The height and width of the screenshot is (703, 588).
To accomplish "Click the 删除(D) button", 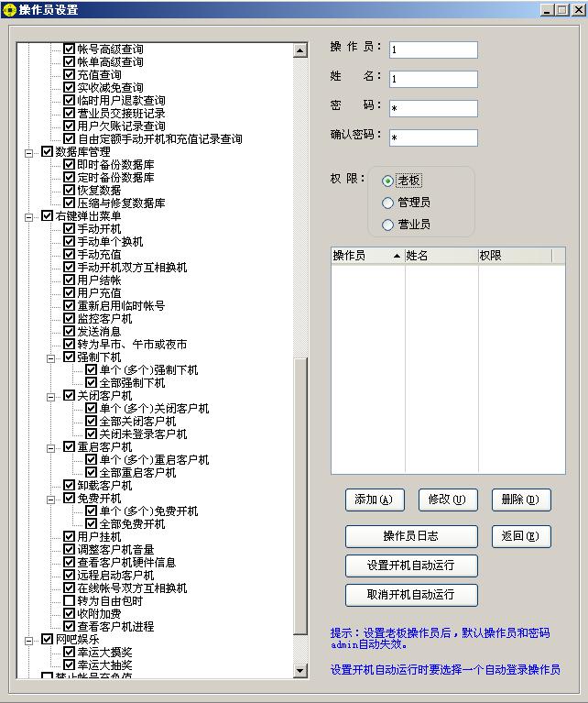I will (x=521, y=500).
